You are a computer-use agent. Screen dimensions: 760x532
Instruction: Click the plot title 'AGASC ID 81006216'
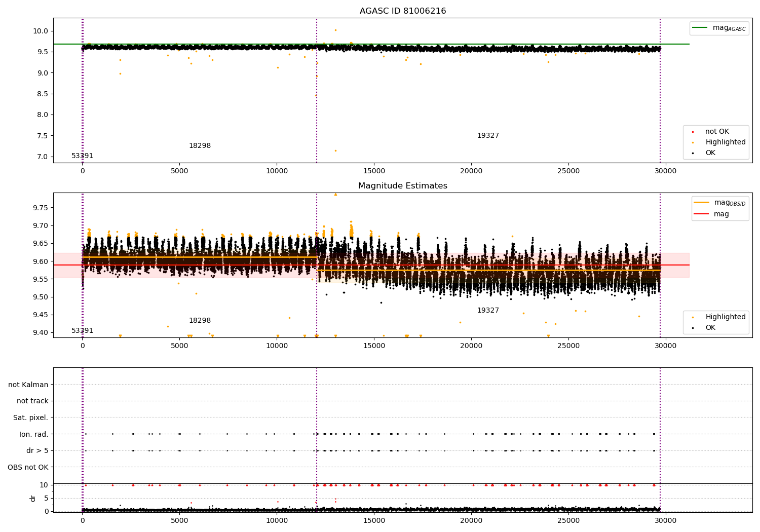(403, 11)
